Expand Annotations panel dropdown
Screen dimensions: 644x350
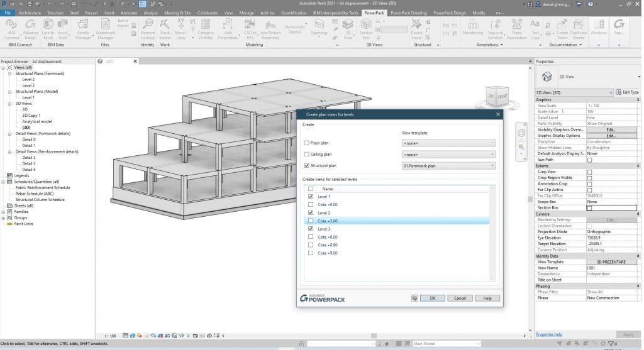click(x=489, y=45)
